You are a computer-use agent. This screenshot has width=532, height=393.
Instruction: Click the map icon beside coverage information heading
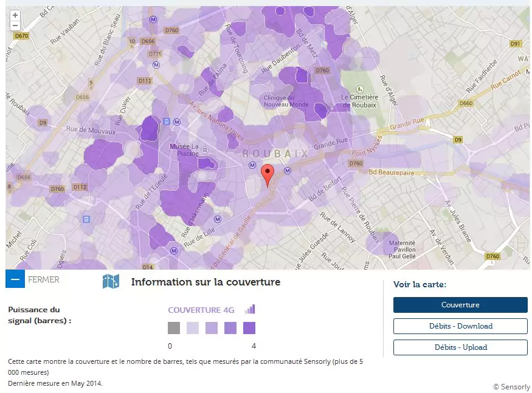coord(111,281)
